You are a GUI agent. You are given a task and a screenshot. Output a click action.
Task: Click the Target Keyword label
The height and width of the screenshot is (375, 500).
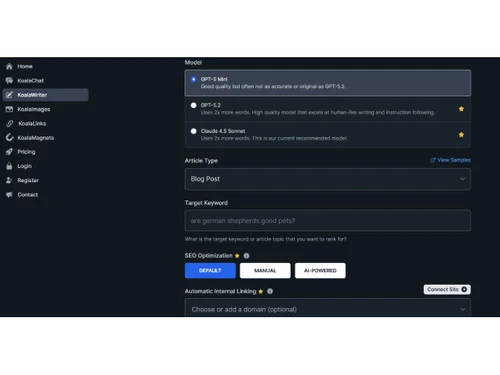pos(206,203)
